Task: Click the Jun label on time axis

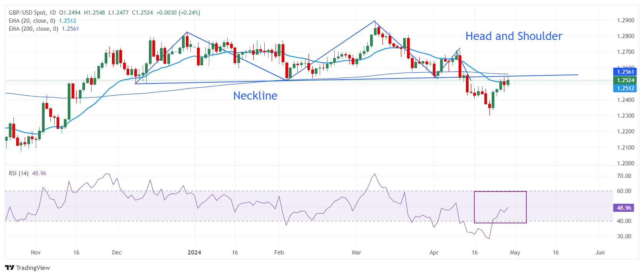Action: (600, 253)
